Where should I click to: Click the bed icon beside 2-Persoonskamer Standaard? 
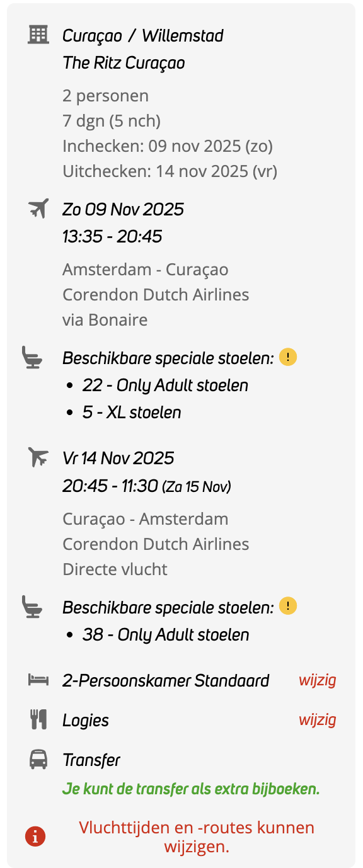[x=39, y=680]
